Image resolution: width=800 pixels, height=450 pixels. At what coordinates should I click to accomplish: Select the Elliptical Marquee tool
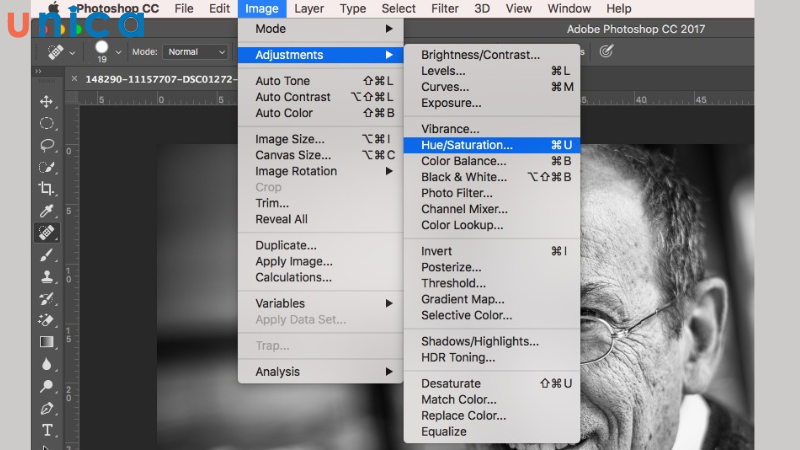[x=46, y=123]
